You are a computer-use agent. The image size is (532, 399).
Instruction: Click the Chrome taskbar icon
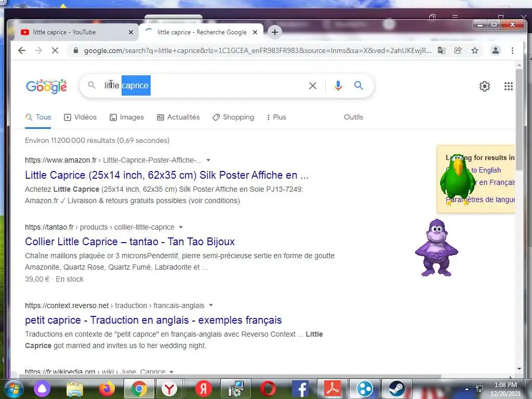[x=139, y=389]
